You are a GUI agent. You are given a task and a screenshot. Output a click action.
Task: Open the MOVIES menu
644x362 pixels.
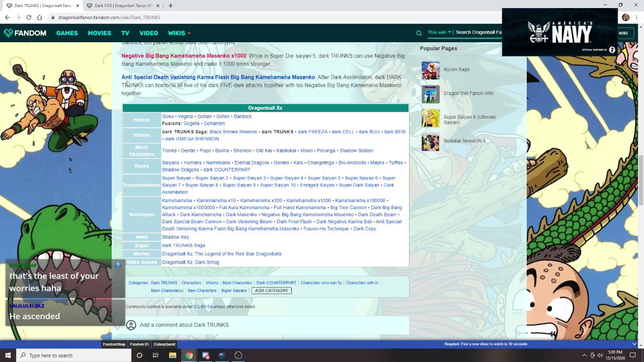(99, 33)
